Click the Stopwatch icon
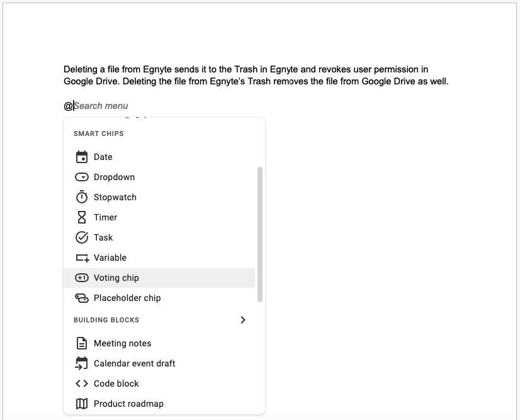This screenshot has height=420, width=520. pos(82,197)
